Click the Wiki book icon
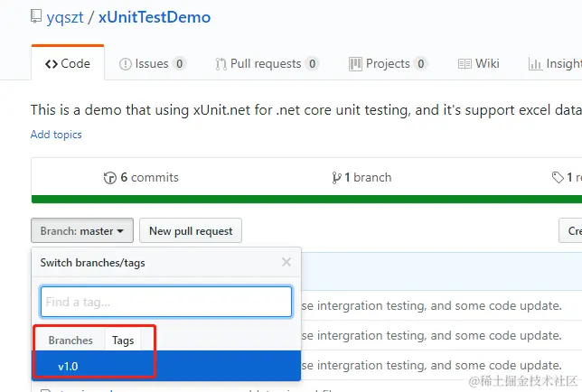This screenshot has width=582, height=392. click(x=465, y=64)
